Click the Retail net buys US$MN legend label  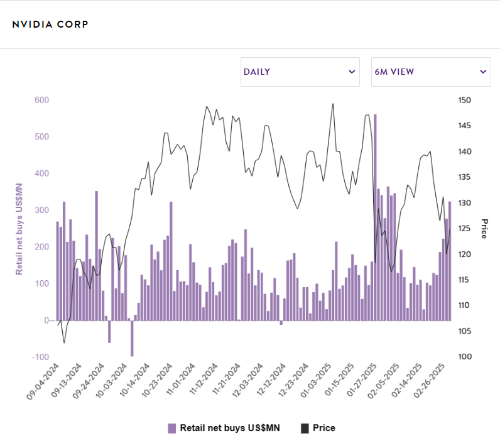tap(230, 428)
